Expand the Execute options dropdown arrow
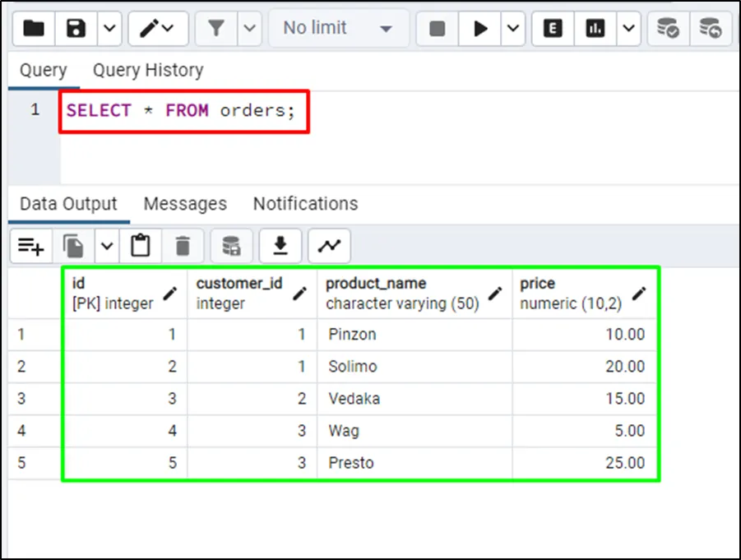Image resolution: width=741 pixels, height=560 pixels. click(x=513, y=29)
